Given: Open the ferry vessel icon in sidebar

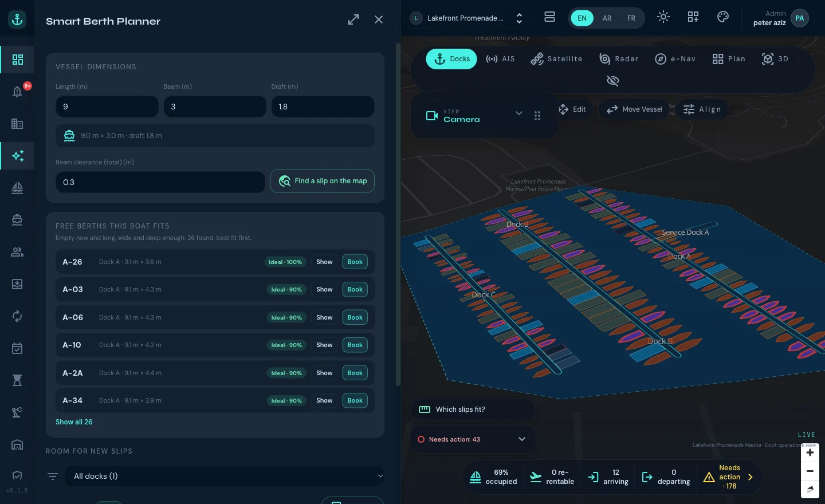Looking at the screenshot, I should click(x=18, y=220).
